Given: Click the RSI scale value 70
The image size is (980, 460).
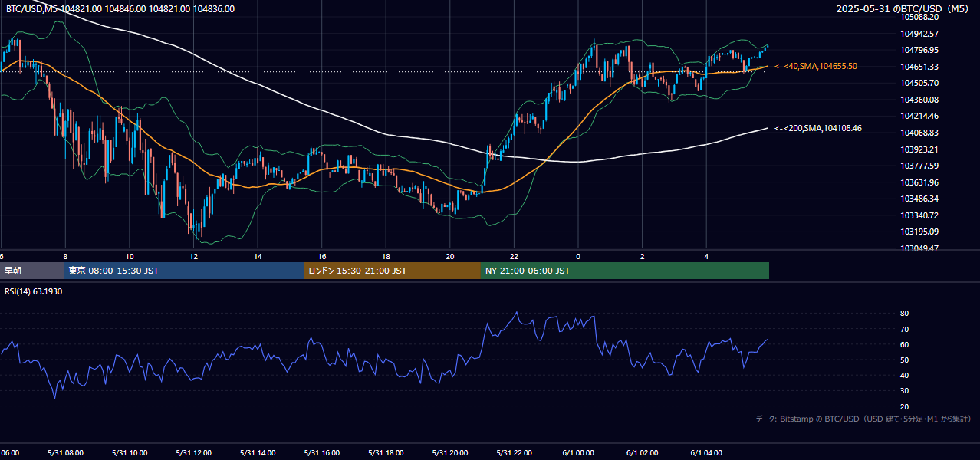Looking at the screenshot, I should [904, 329].
